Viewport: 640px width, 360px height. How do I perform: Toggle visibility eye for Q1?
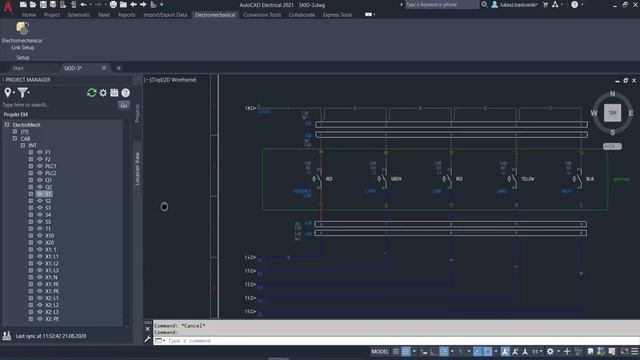click(x=40, y=180)
